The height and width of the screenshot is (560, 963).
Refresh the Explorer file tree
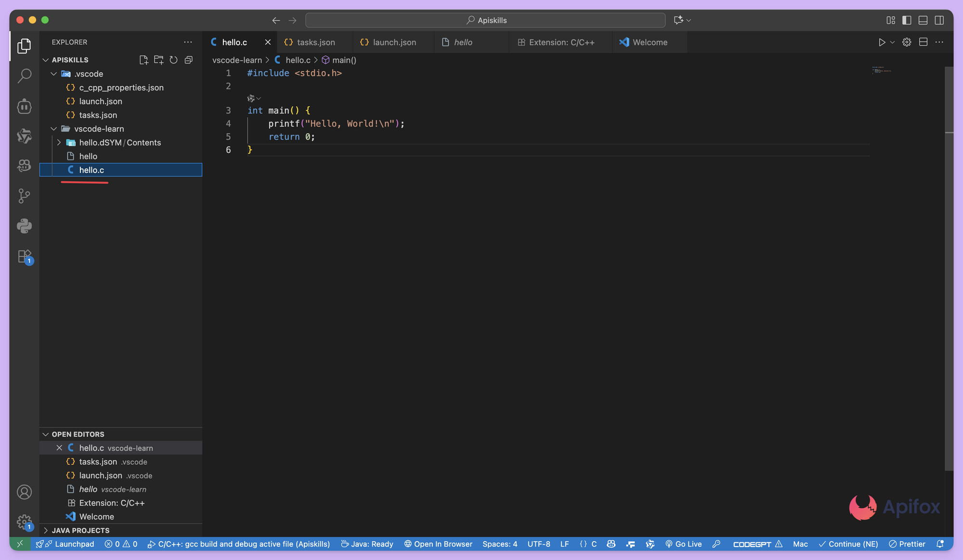[173, 60]
